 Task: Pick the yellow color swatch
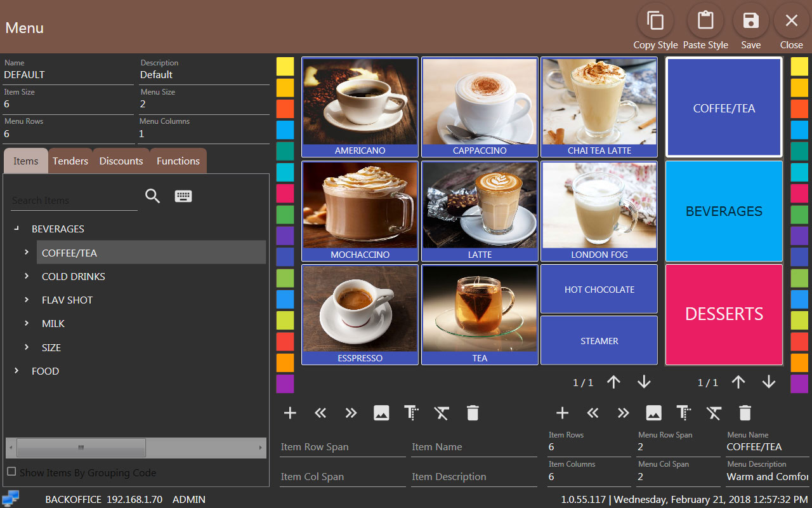[285, 65]
